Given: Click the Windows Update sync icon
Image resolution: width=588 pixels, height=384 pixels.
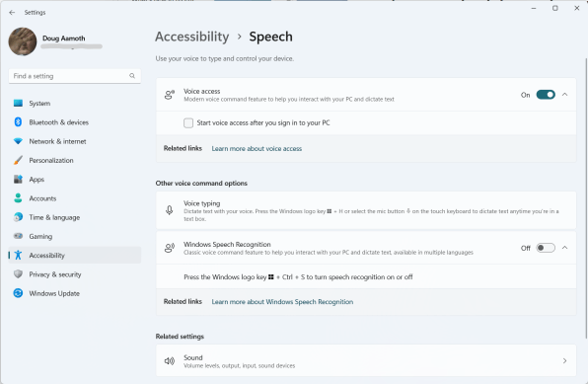Looking at the screenshot, I should tap(18, 293).
